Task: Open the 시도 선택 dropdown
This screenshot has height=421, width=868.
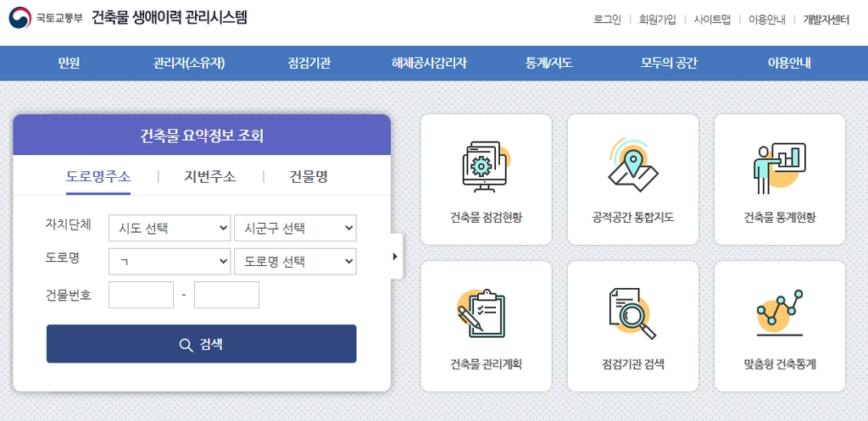Action: pos(170,228)
